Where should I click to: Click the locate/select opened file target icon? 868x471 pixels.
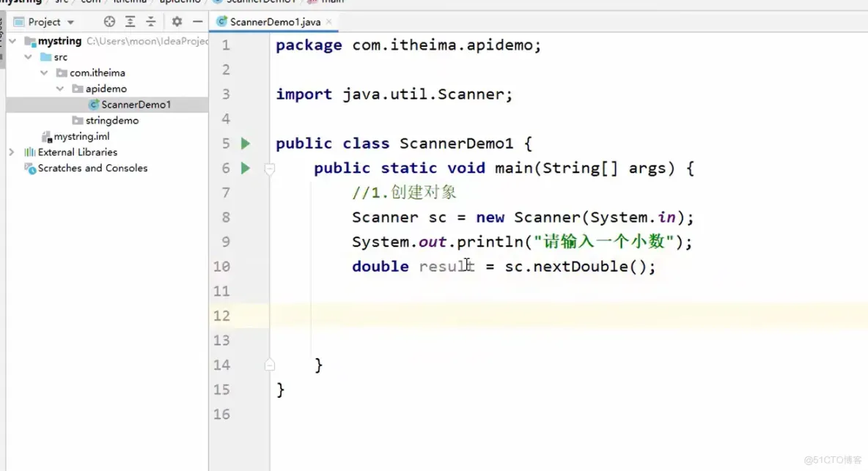coord(110,21)
